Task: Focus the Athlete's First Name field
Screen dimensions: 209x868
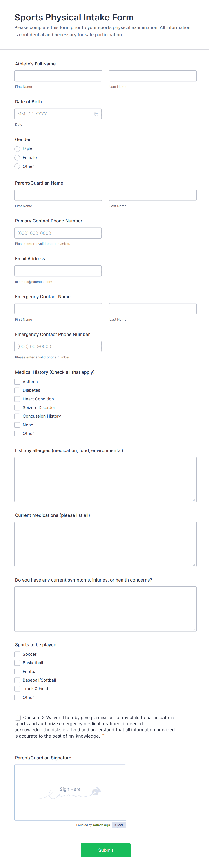Action: (x=58, y=76)
